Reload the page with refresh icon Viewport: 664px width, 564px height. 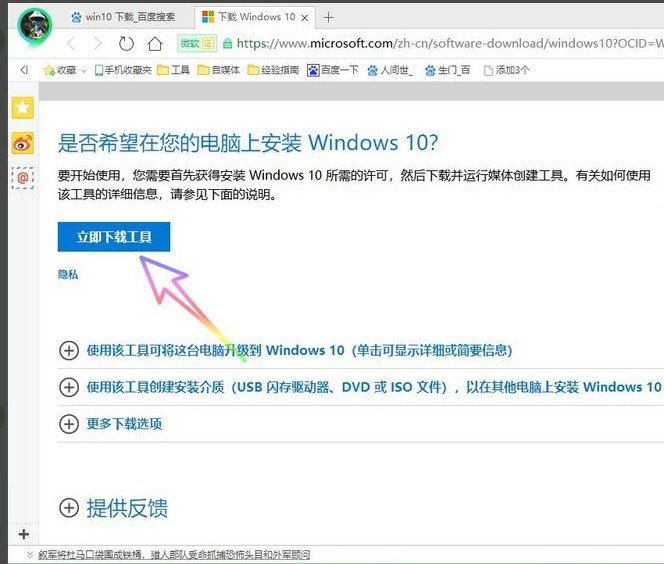(x=126, y=43)
